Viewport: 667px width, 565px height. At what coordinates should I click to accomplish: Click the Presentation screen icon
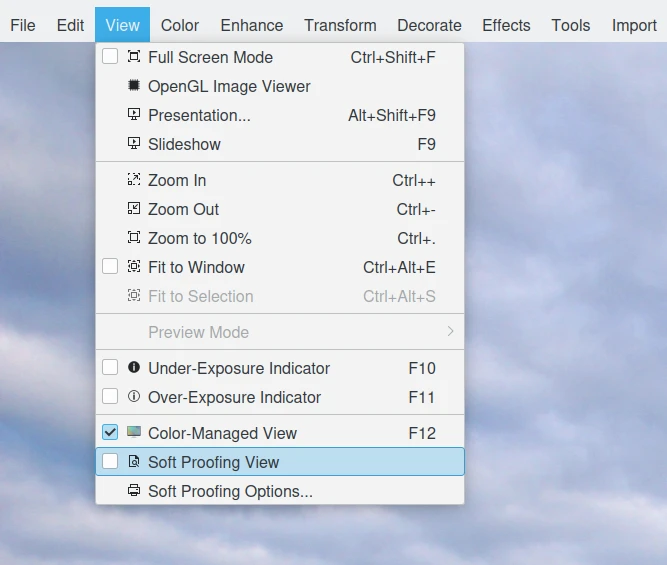(x=134, y=115)
